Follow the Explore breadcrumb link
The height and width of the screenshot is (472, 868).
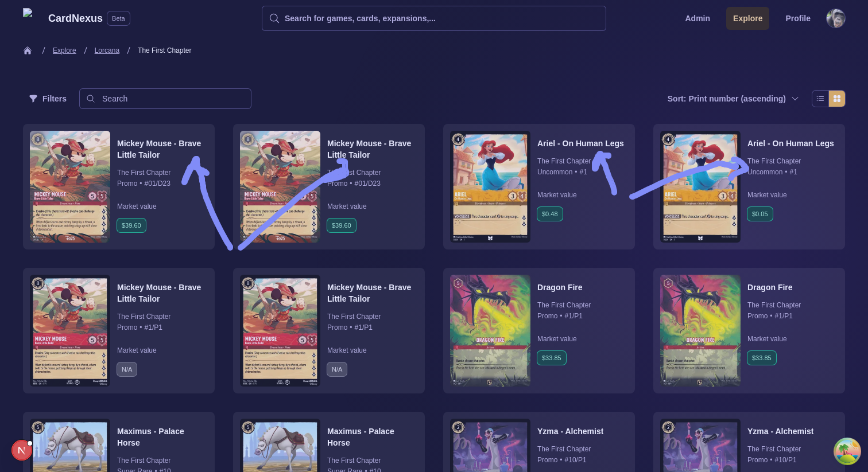click(64, 50)
